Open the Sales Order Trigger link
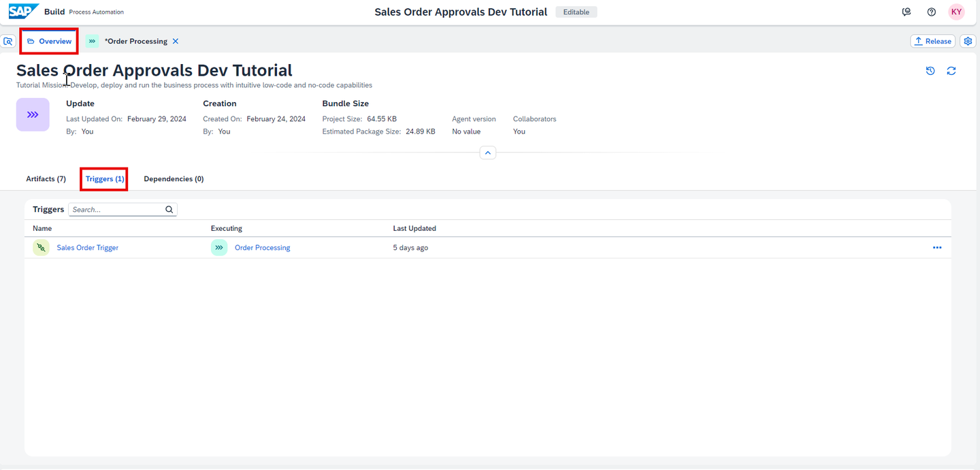Viewport: 980px width, 470px height. point(88,248)
